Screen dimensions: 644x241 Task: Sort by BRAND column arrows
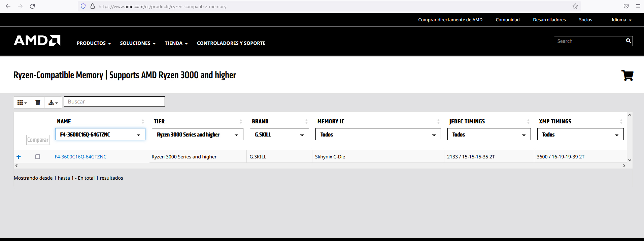tap(306, 121)
